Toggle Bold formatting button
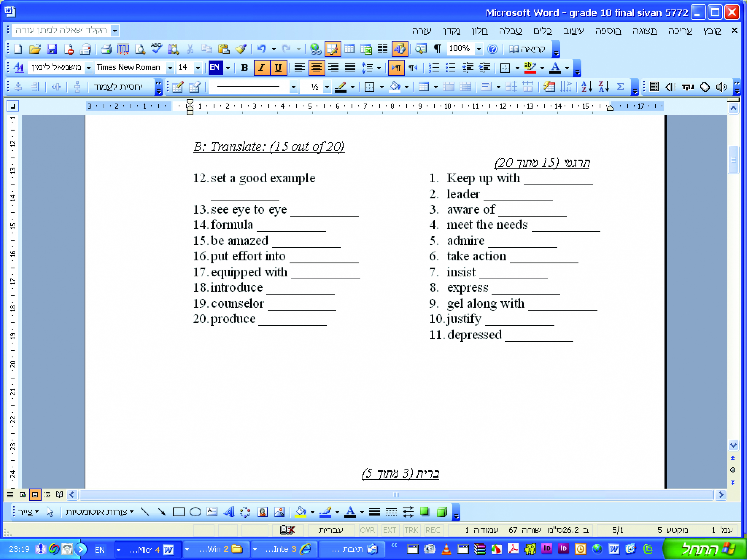747x560 pixels. tap(244, 68)
